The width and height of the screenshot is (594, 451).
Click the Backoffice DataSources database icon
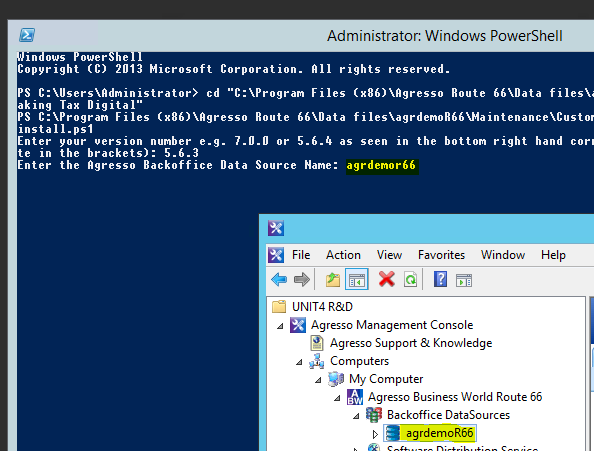(x=374, y=415)
